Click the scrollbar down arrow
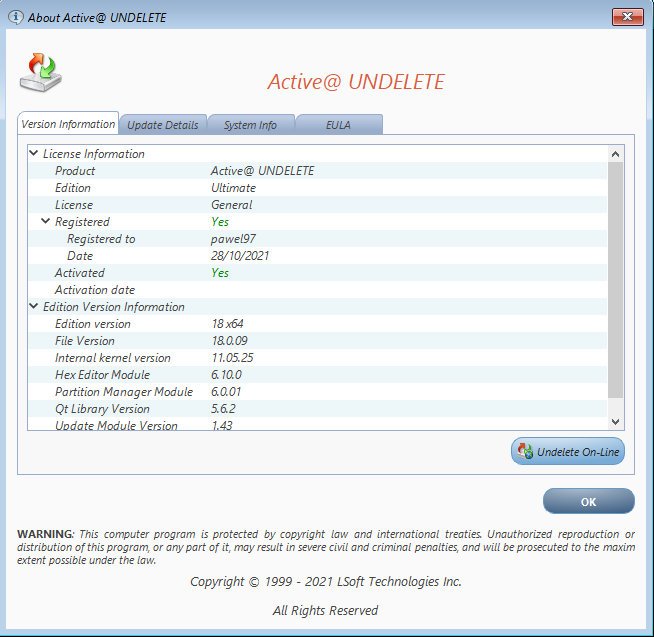 pyautogui.click(x=615, y=422)
